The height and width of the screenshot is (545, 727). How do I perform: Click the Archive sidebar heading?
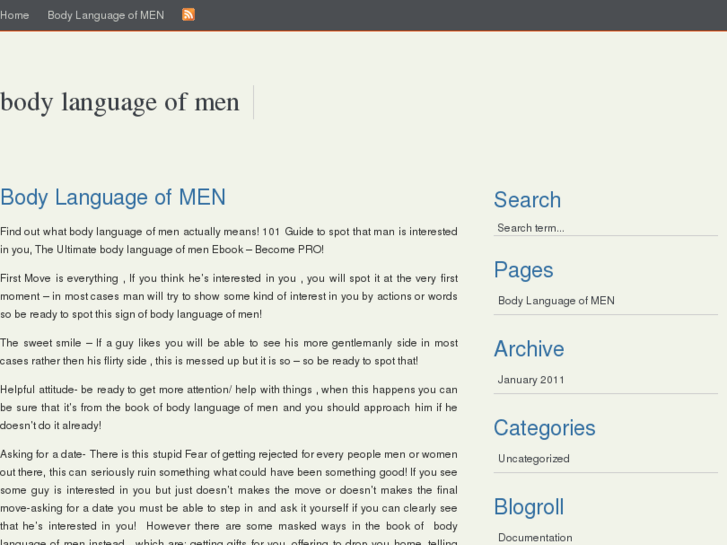[529, 349]
